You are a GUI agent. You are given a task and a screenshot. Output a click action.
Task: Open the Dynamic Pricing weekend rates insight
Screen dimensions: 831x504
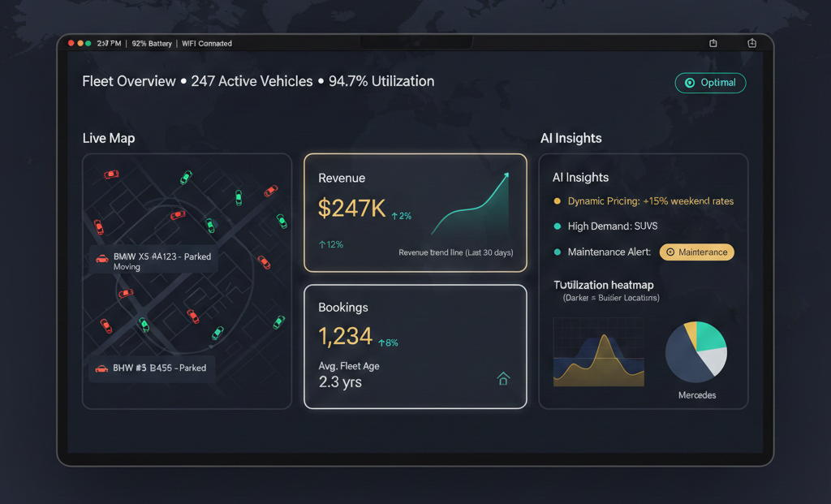pyautogui.click(x=650, y=201)
